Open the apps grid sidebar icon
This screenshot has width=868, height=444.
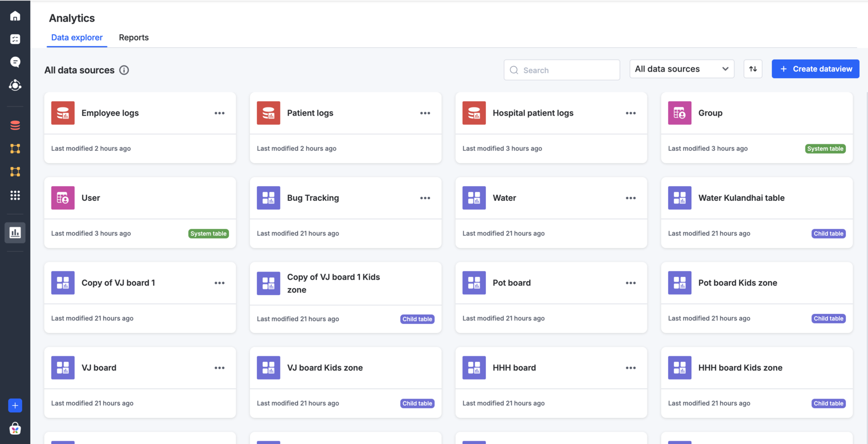click(x=15, y=195)
